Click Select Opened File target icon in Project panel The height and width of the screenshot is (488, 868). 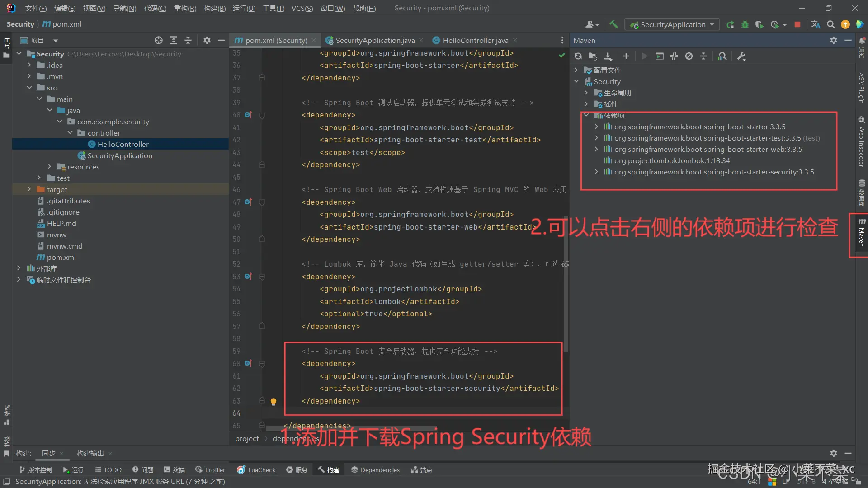click(x=158, y=40)
